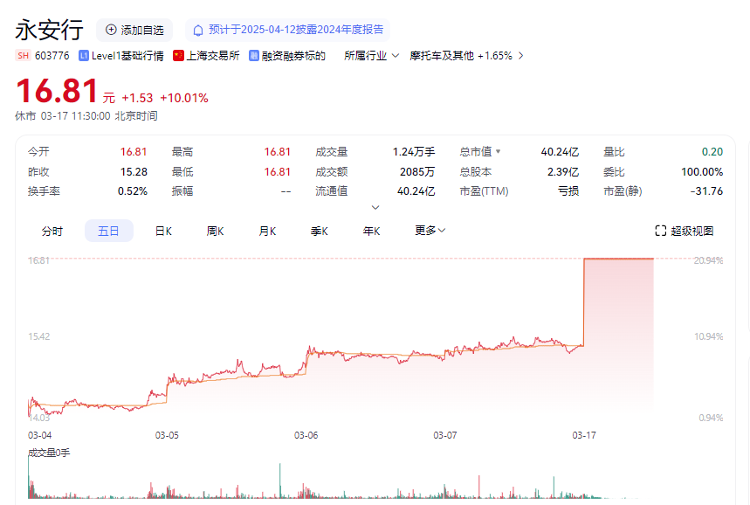Open 摩托车及其他 sector arrow
Image resolution: width=750 pixels, height=505 pixels.
521,56
